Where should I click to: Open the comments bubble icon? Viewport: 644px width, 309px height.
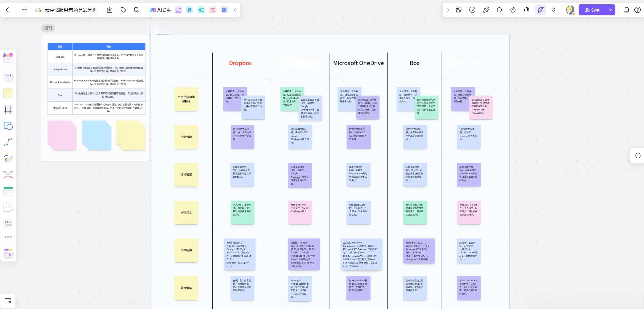(x=499, y=10)
